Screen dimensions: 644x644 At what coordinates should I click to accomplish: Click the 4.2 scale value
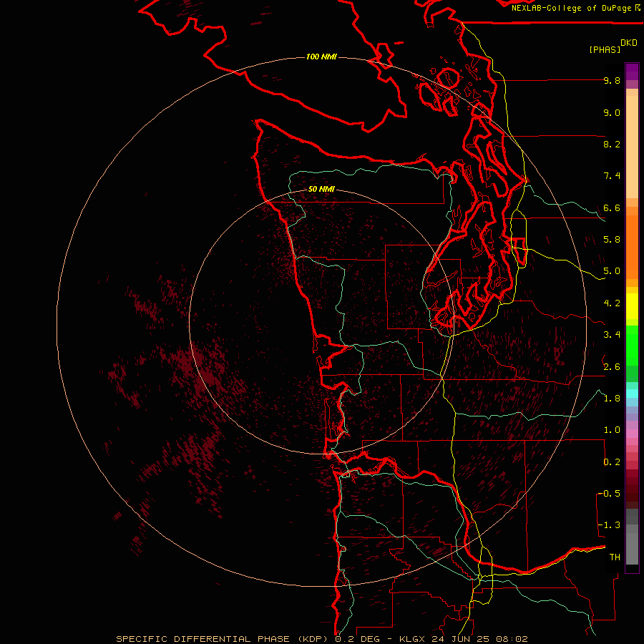612,303
